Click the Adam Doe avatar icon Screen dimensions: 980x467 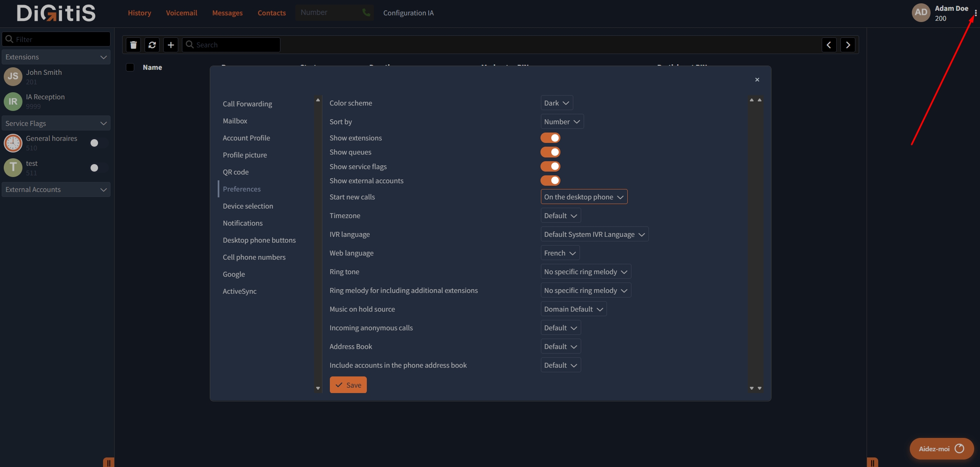pyautogui.click(x=921, y=13)
